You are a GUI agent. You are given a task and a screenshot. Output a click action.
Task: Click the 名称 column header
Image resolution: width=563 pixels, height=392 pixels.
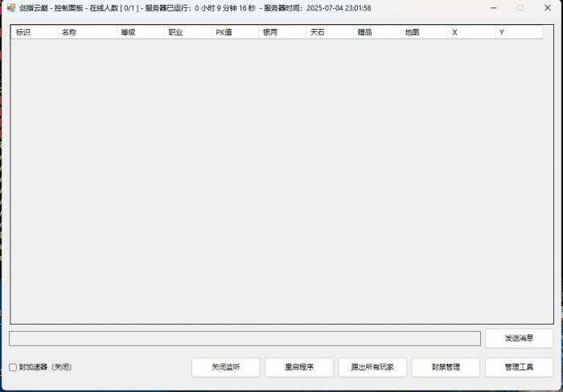(80, 32)
